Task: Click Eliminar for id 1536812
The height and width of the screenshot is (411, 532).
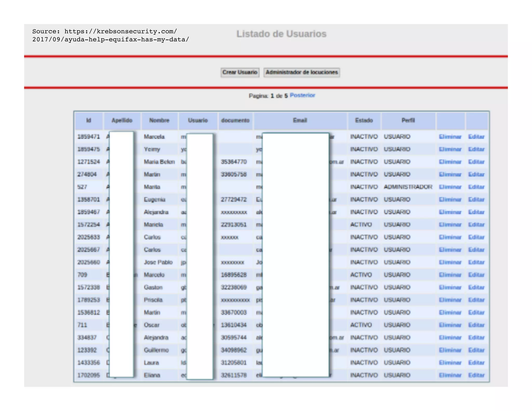Action: (x=450, y=313)
